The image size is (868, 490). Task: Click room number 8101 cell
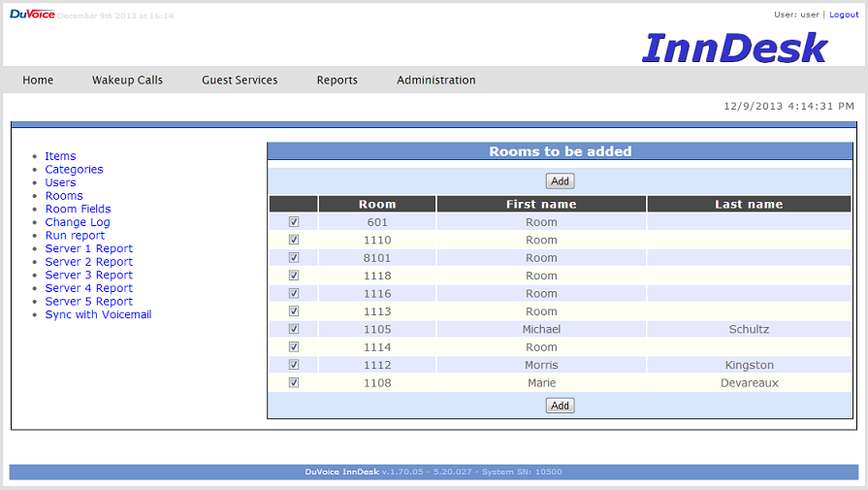tap(377, 257)
